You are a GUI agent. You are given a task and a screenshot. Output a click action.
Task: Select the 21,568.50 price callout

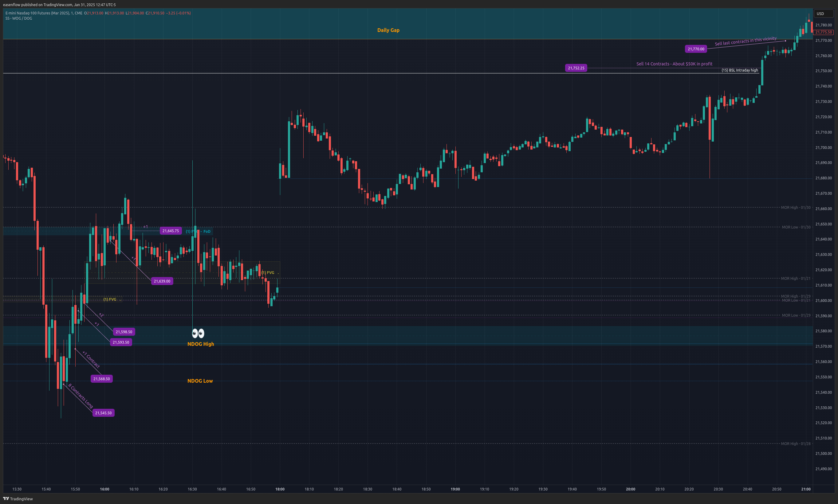click(102, 379)
